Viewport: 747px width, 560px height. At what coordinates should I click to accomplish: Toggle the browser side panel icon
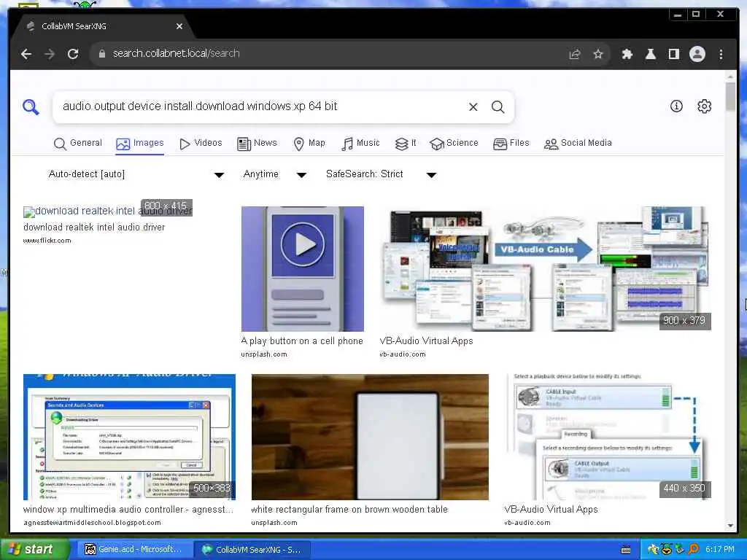click(673, 54)
